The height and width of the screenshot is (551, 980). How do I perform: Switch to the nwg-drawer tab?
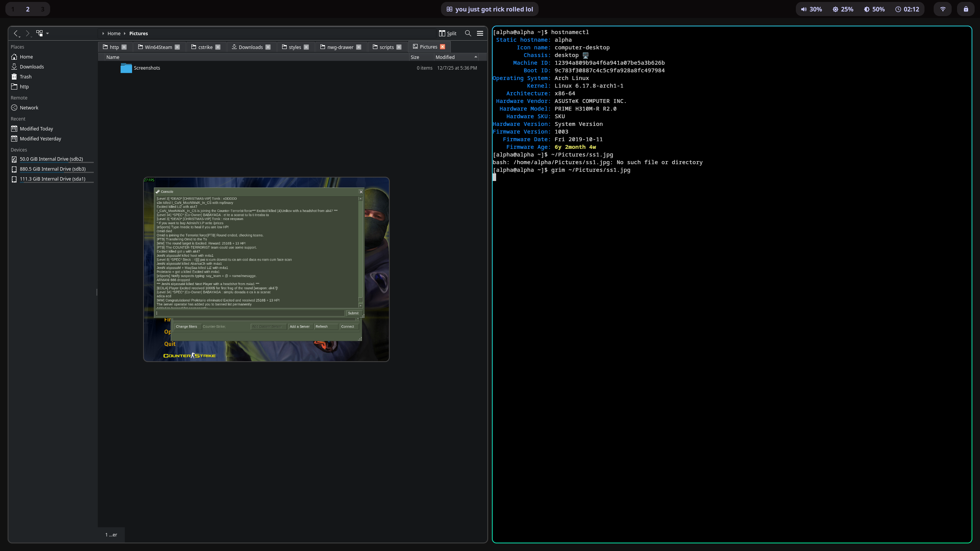(340, 47)
